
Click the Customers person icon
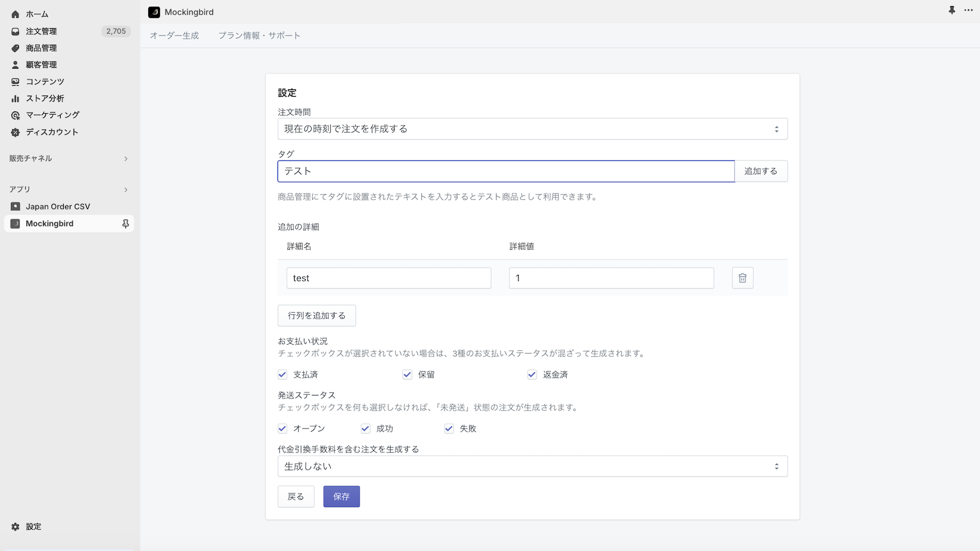coord(15,64)
